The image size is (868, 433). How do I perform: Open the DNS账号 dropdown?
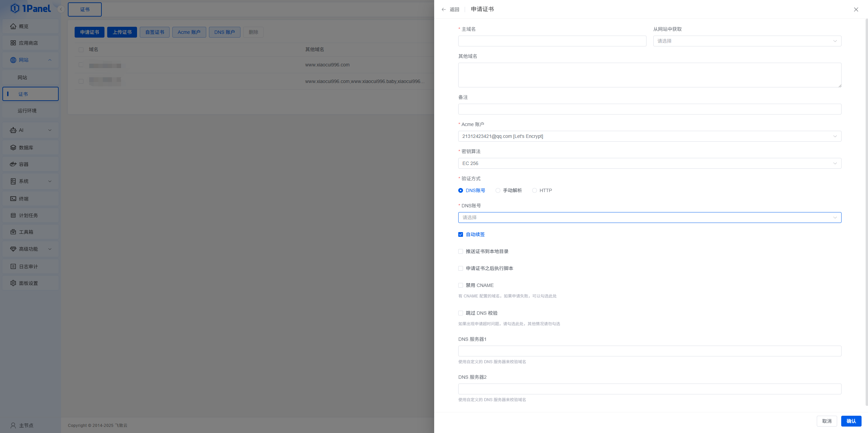(x=649, y=218)
